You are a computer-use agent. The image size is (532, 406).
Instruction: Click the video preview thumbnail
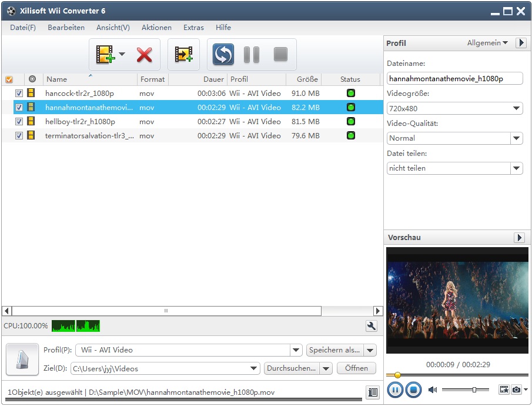(457, 300)
